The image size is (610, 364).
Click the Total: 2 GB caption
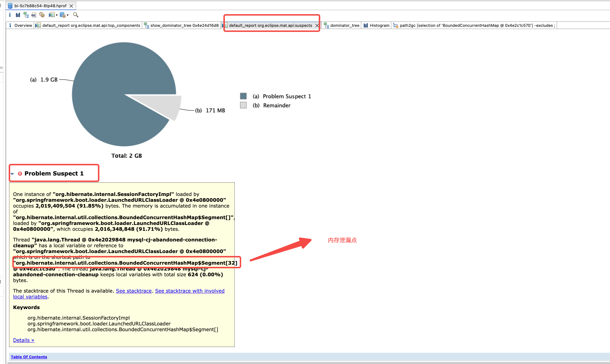point(127,156)
